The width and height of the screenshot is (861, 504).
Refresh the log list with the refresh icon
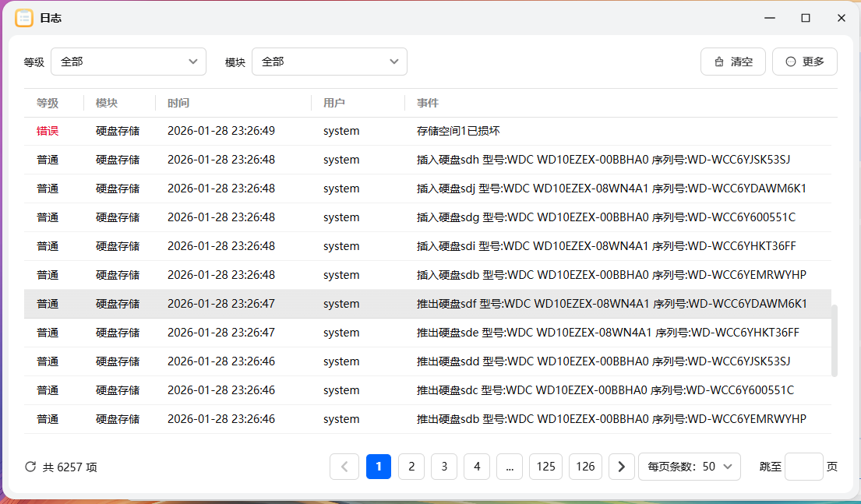coord(30,466)
